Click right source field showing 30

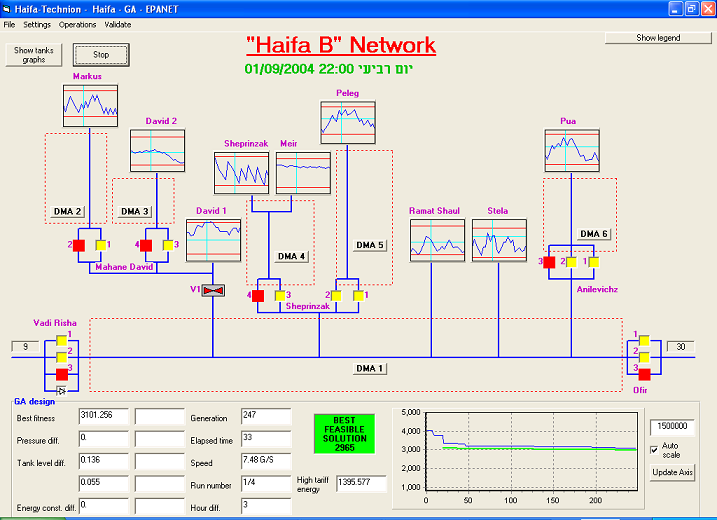681,347
